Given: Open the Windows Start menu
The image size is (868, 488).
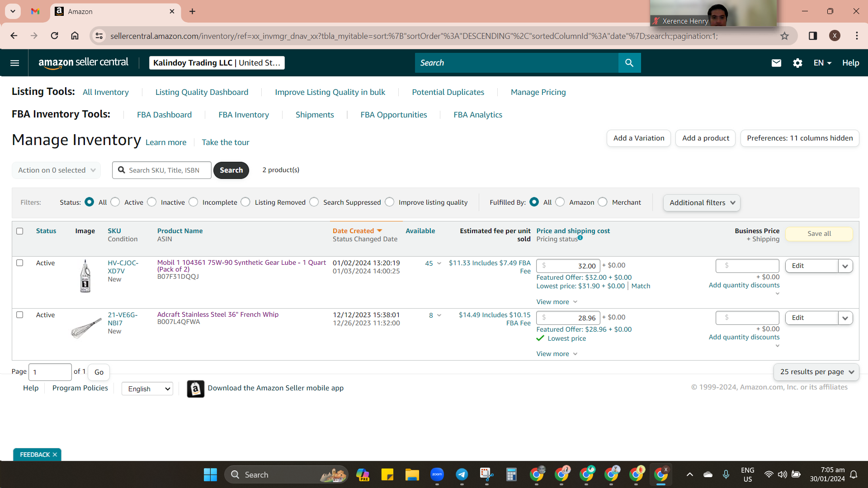Looking at the screenshot, I should click(x=210, y=474).
